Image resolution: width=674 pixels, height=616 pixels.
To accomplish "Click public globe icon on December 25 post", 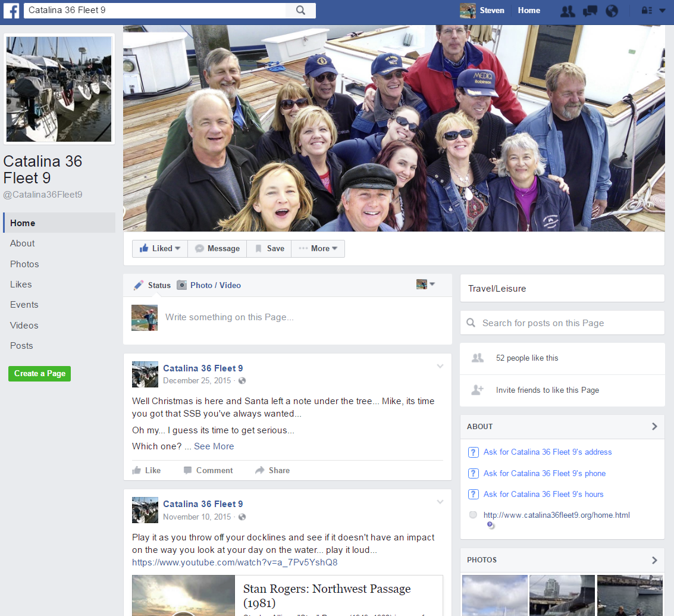I will pyautogui.click(x=243, y=381).
